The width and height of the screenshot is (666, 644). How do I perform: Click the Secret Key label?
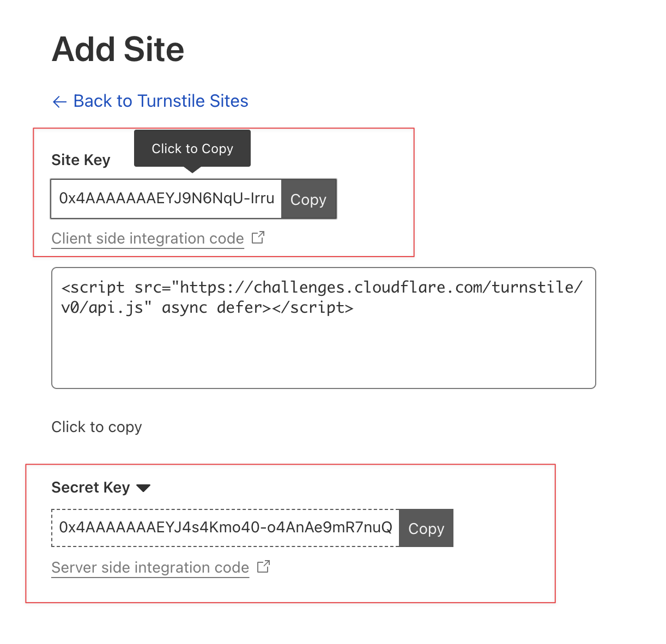coord(90,487)
